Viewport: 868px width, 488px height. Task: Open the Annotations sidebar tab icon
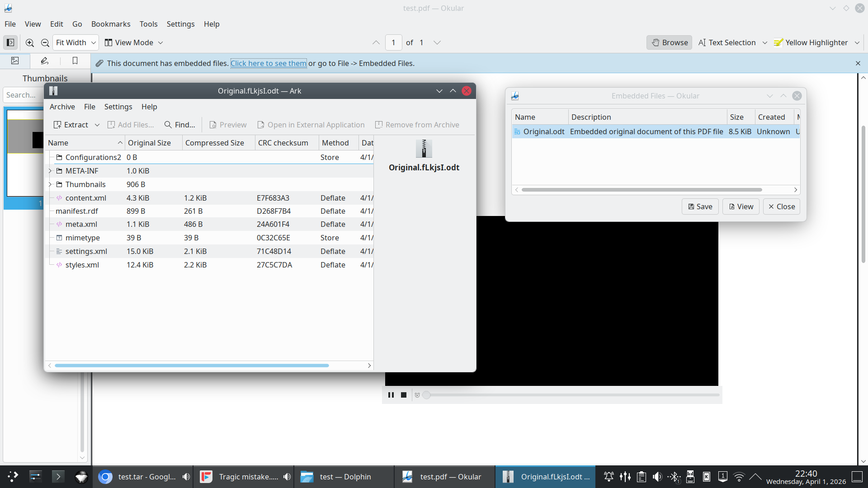(44, 61)
